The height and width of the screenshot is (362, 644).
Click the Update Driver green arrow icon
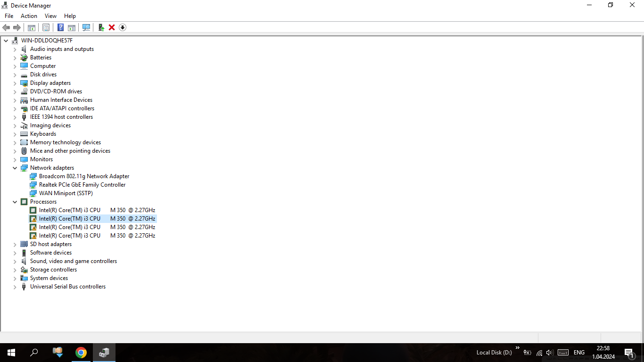(x=101, y=27)
